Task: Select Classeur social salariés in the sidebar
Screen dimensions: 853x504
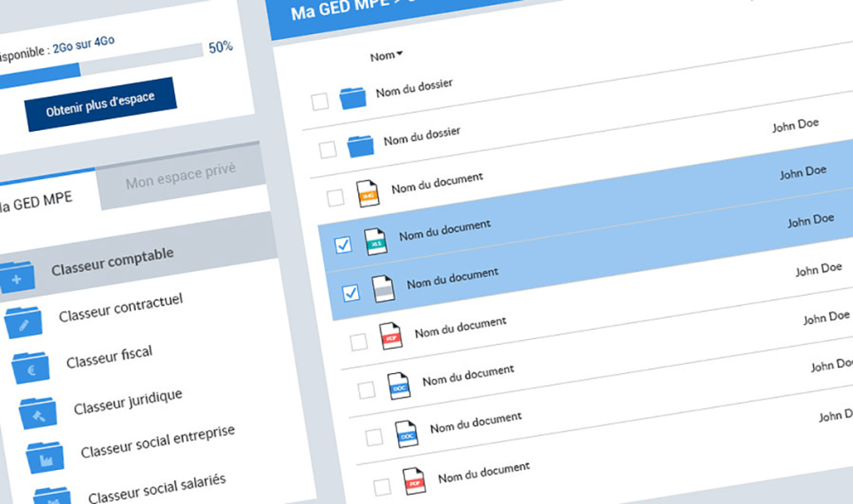Action: [157, 487]
